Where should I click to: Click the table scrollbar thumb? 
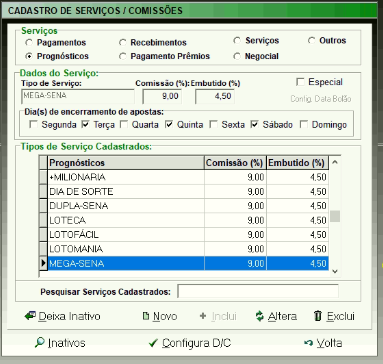(x=335, y=216)
